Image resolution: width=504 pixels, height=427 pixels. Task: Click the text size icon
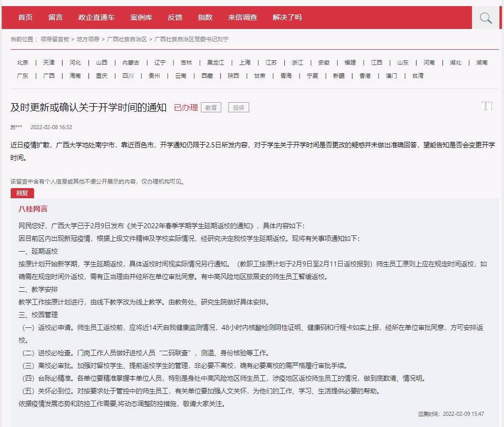click(x=487, y=106)
